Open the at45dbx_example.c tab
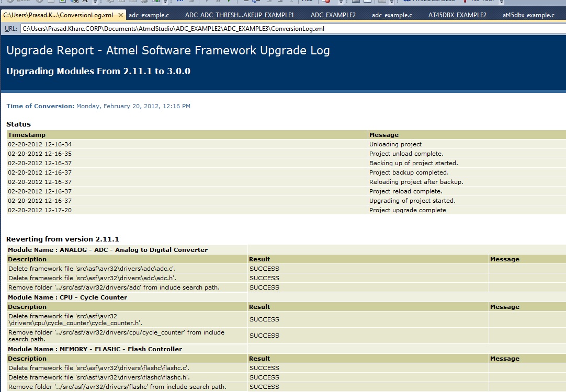 [528, 15]
